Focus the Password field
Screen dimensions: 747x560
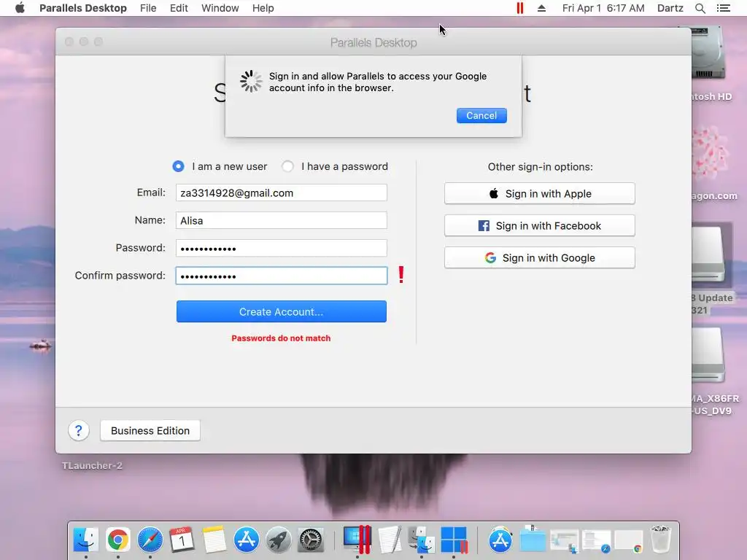[x=281, y=248]
